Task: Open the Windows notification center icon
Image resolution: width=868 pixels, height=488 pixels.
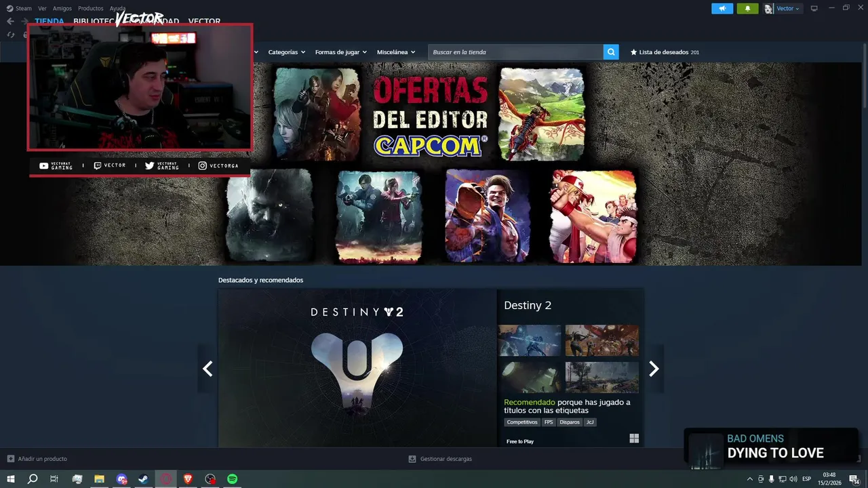Action: click(x=854, y=479)
